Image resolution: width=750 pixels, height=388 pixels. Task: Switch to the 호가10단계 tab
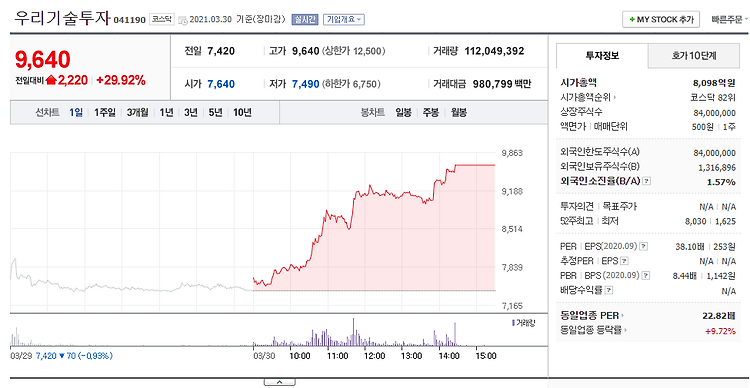point(694,55)
